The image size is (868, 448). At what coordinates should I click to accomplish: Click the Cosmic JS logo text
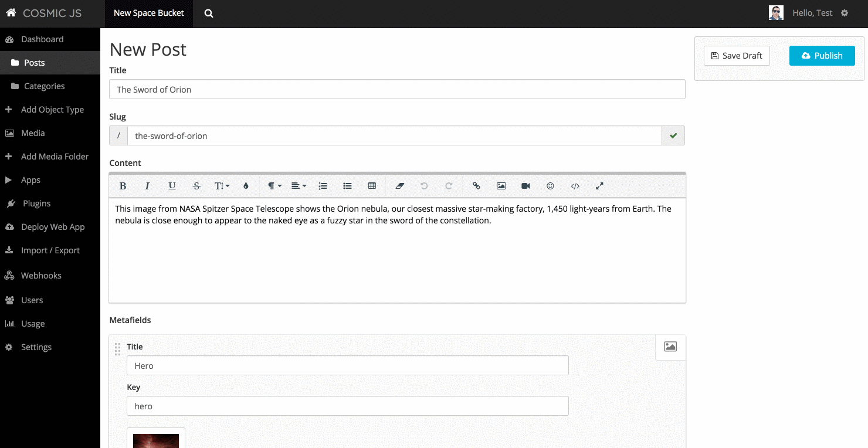[x=52, y=13]
